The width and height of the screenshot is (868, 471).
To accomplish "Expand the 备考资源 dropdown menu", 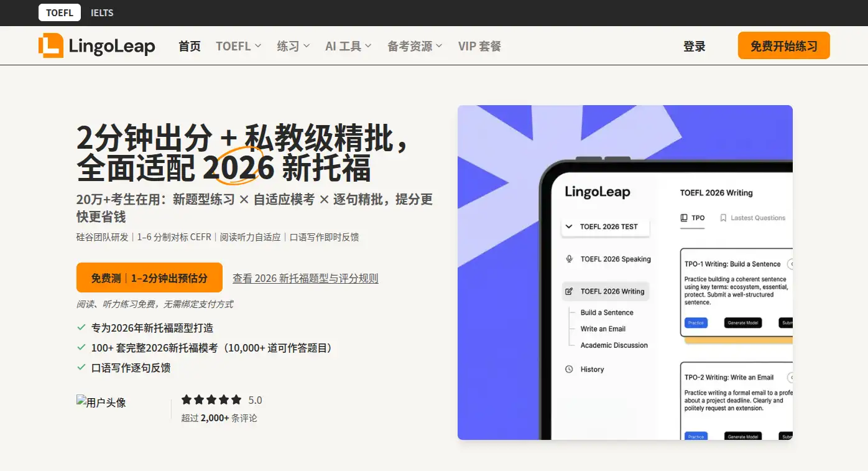I will pos(415,46).
